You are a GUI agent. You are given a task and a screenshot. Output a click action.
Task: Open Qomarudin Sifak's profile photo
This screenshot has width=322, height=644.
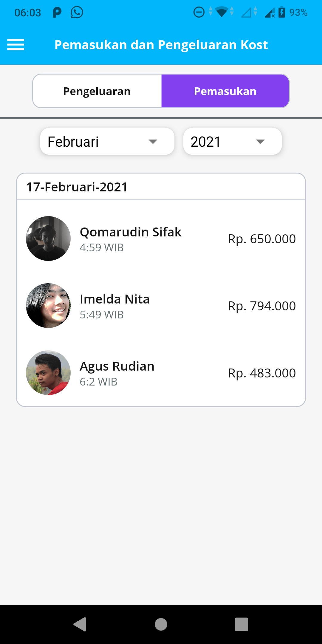48,239
